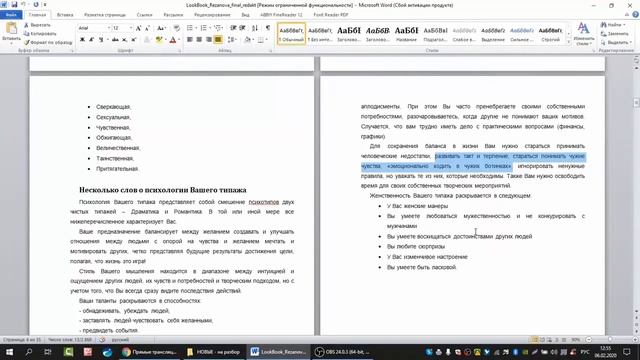Screen dimensions: 640x360
Task: Open the Файл tab
Action: pos(11,15)
